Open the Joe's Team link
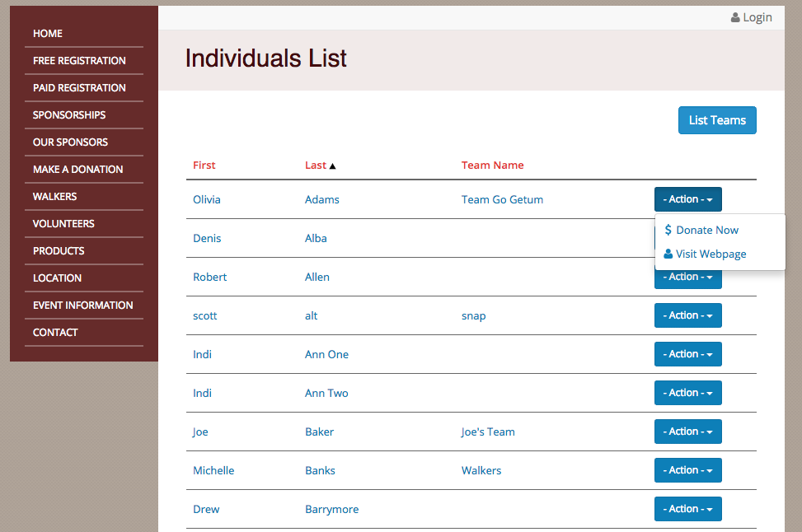This screenshot has width=802, height=532. coord(487,432)
